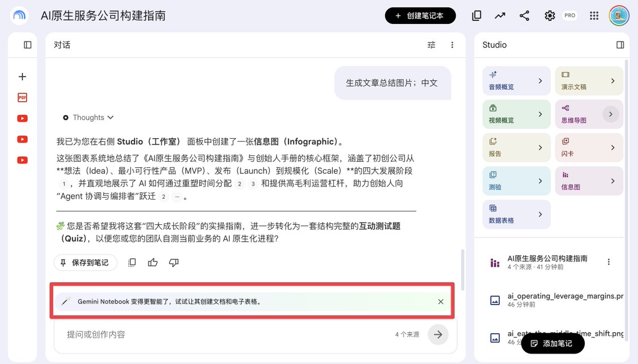638x364 pixels.
Task: Open the 音频概览 tile
Action: click(x=516, y=81)
